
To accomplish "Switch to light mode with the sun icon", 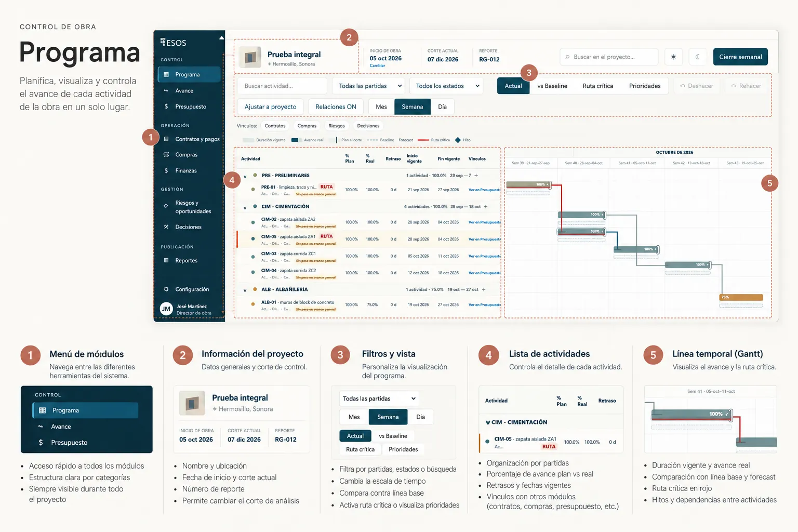I will [673, 57].
